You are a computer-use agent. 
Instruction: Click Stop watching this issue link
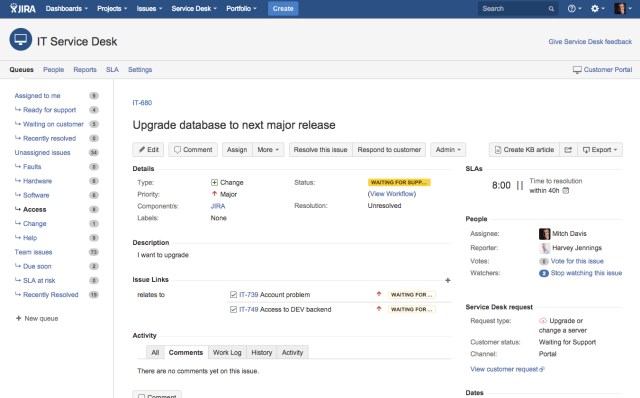[586, 273]
